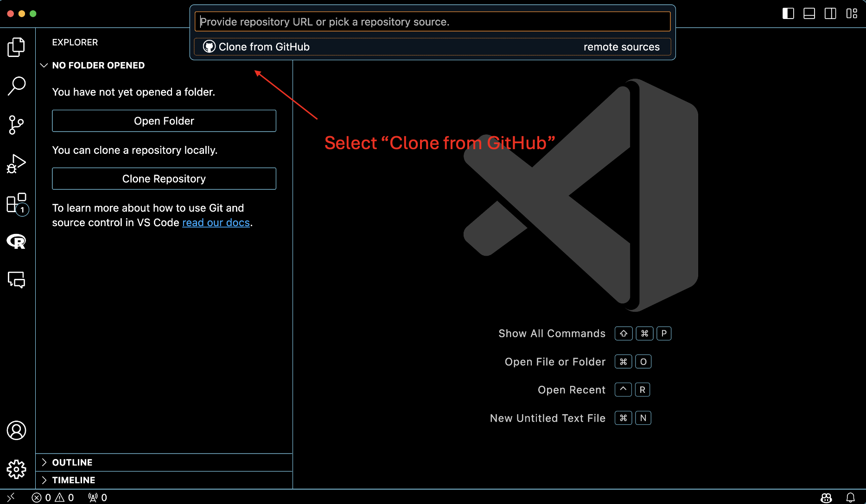The height and width of the screenshot is (504, 866).
Task: Focus the repository URL input field
Action: click(x=432, y=22)
